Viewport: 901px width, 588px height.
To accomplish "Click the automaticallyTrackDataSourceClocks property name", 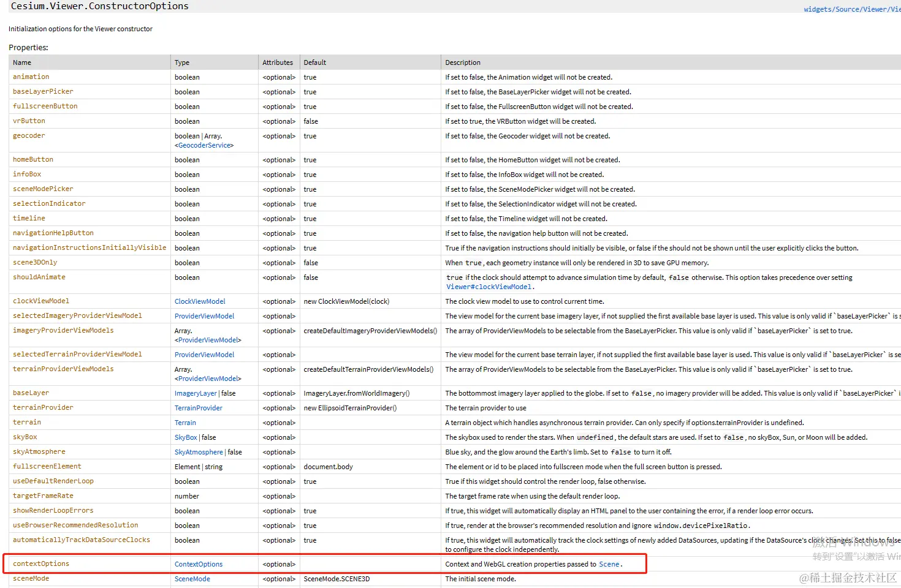I will tap(82, 540).
